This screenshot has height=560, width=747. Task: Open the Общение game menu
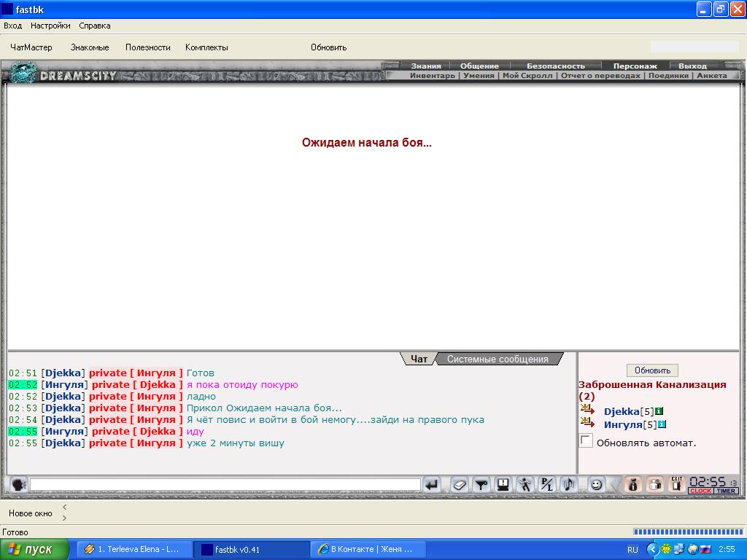pos(479,66)
